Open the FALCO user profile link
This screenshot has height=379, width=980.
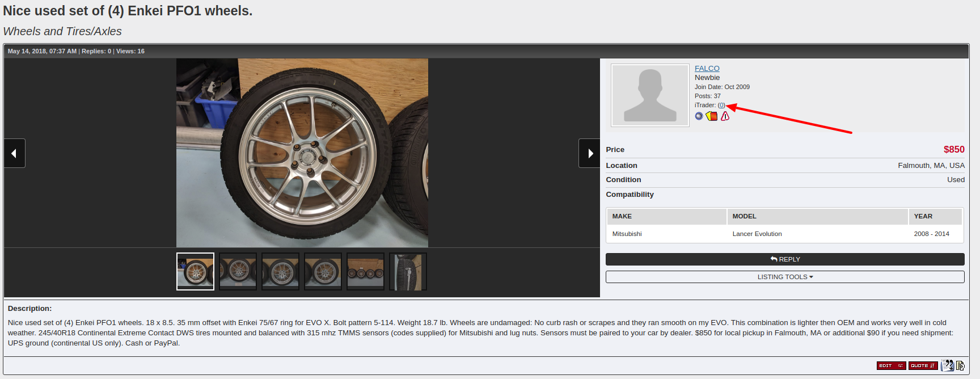pos(707,69)
